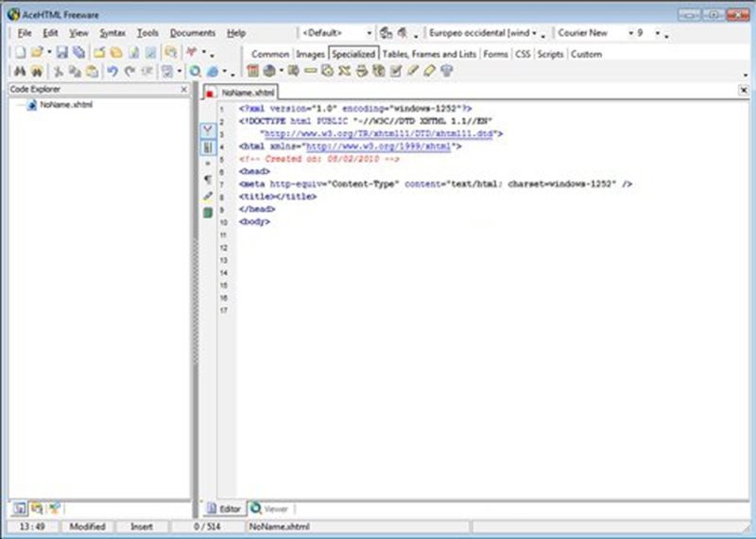Click the Paste clipboard icon
Screen dimensions: 756x539
coord(92,71)
